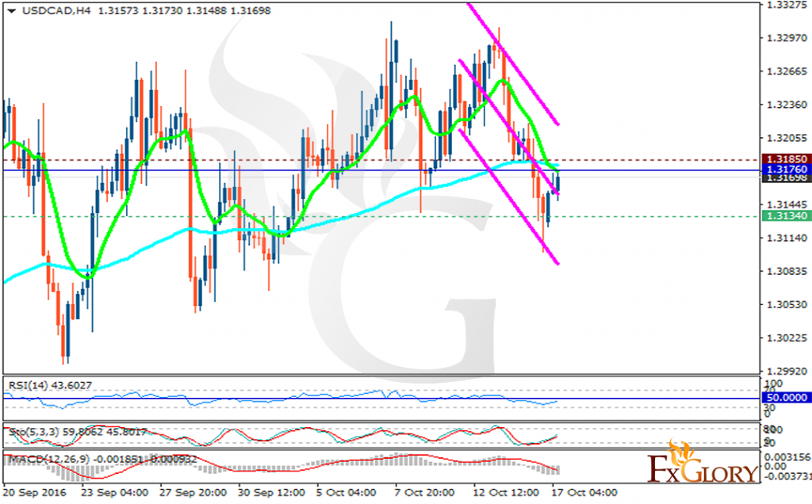
Task: Click the 23 Sep 04:00 time label
Action: tap(114, 493)
